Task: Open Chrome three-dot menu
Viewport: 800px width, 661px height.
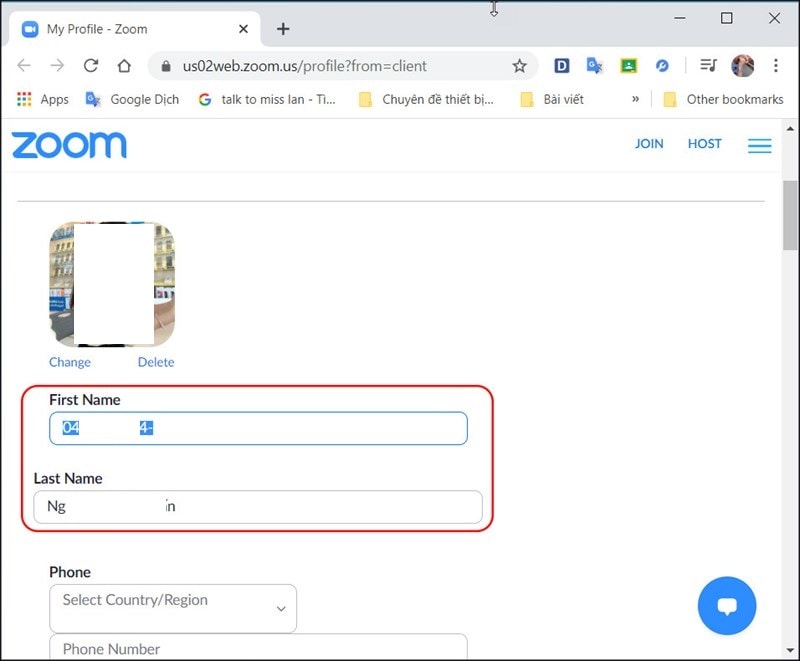Action: coord(776,66)
